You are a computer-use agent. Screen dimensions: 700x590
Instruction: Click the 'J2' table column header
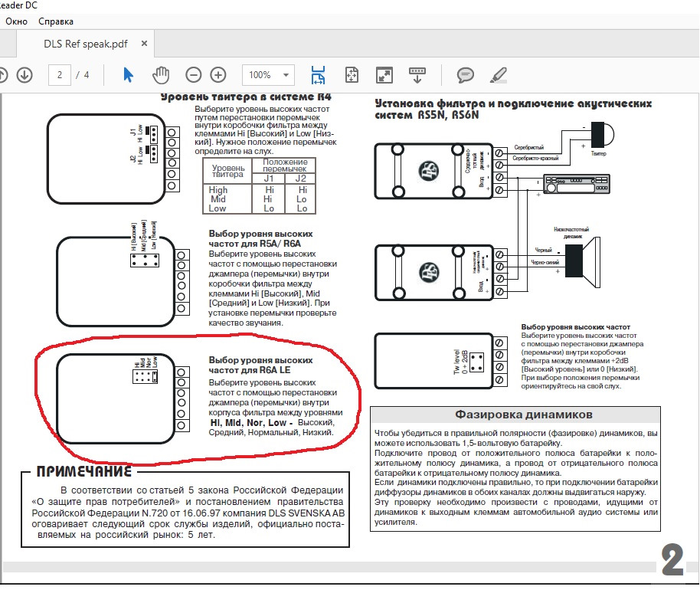[x=300, y=179]
